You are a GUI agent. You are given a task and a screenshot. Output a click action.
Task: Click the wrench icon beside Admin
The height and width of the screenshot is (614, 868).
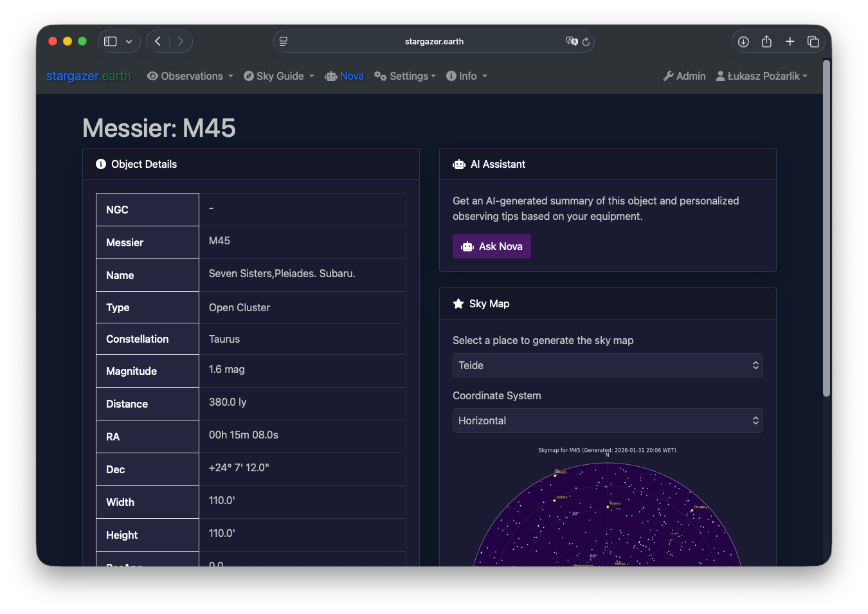(669, 76)
